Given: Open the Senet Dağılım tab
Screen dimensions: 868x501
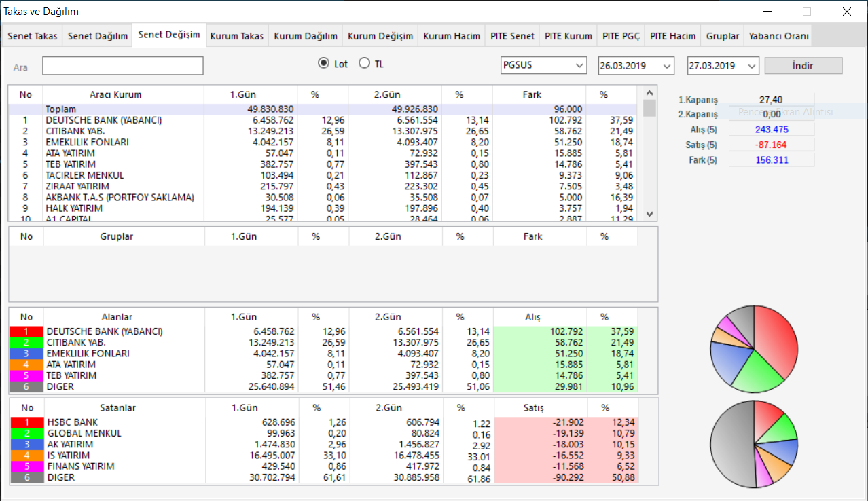Looking at the screenshot, I should 98,36.
